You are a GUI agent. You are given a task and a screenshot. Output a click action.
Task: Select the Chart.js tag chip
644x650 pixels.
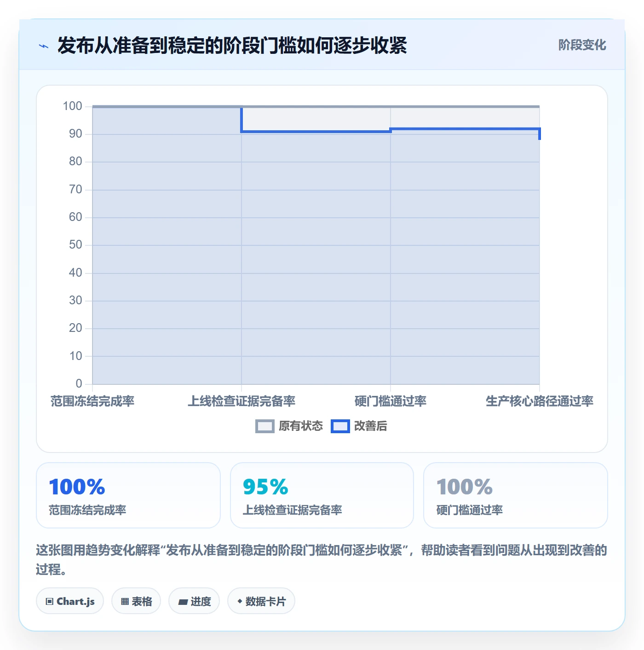click(x=70, y=601)
